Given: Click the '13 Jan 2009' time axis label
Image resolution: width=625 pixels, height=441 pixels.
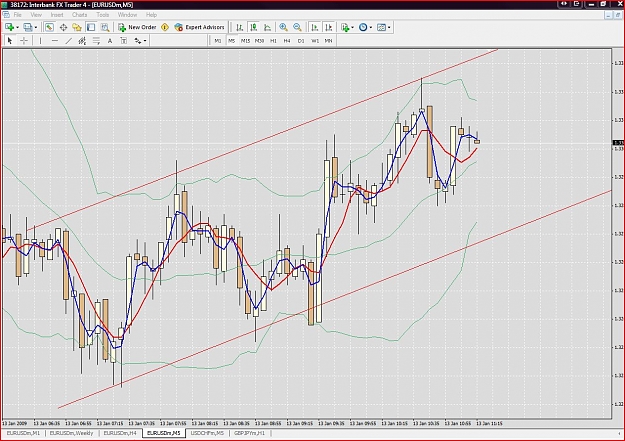Looking at the screenshot, I should pyautogui.click(x=15, y=423).
